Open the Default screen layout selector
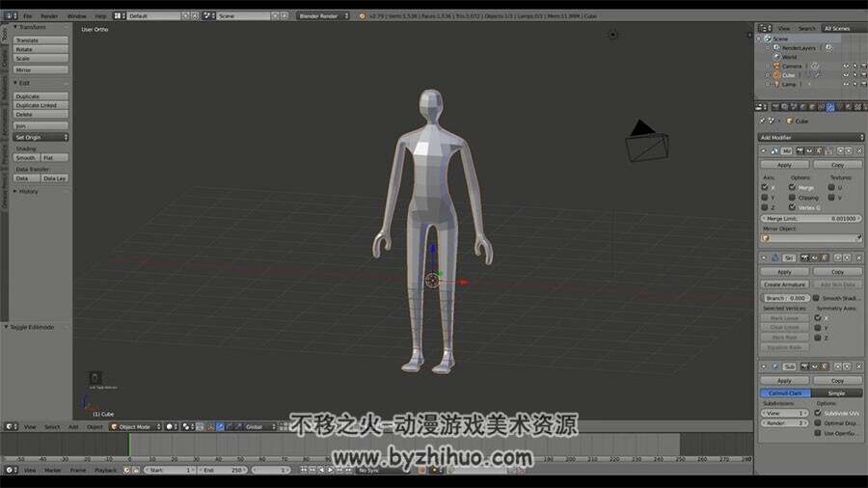The image size is (868, 488). click(x=152, y=16)
